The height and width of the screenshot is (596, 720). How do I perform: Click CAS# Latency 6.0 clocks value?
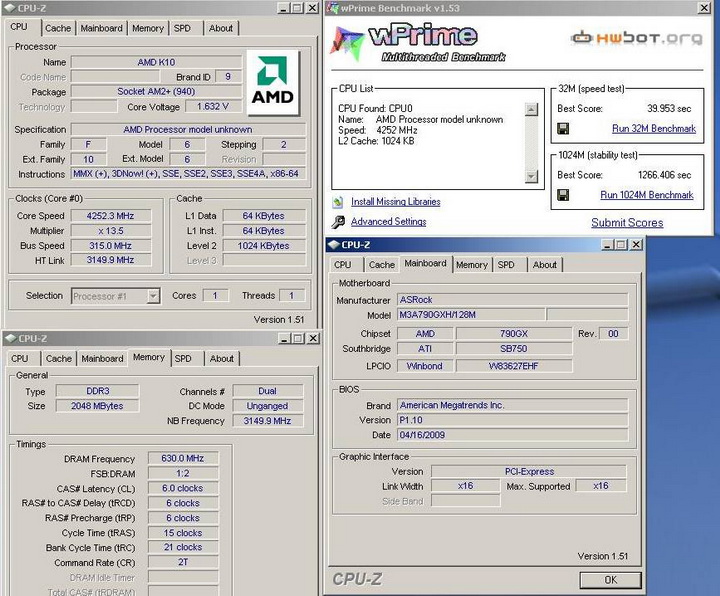(183, 488)
